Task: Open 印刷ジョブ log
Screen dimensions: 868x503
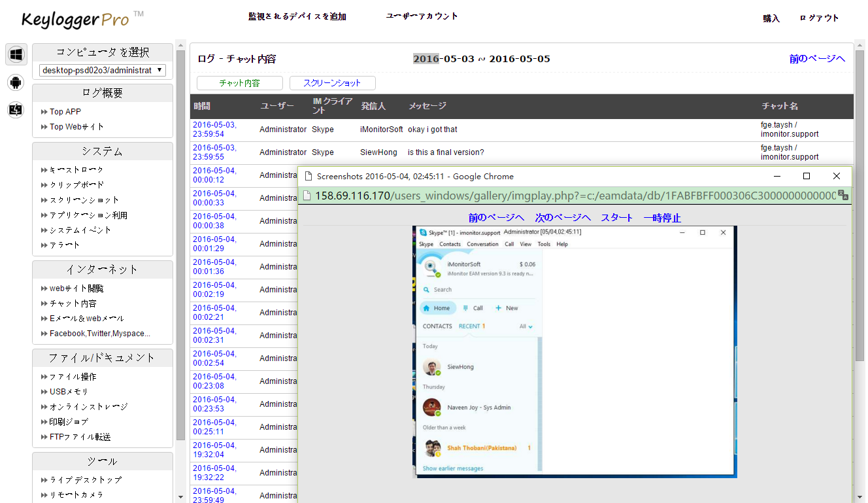Action: coord(69,422)
